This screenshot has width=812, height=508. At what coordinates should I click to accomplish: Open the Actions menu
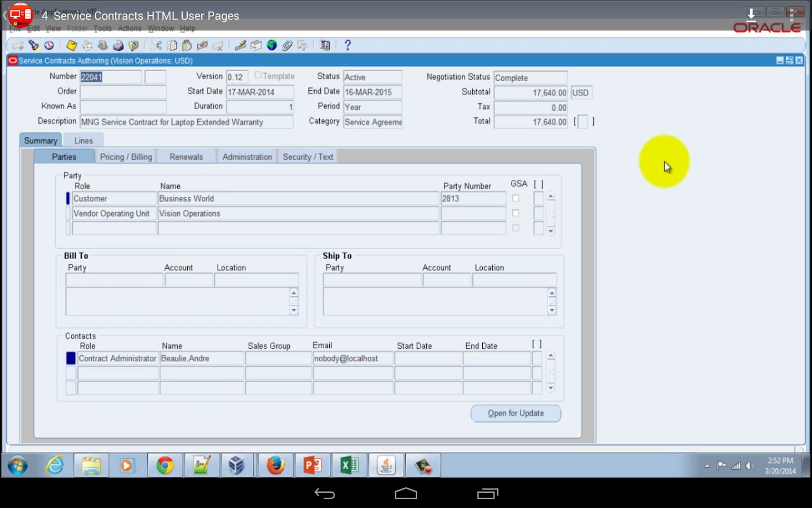pyautogui.click(x=130, y=28)
